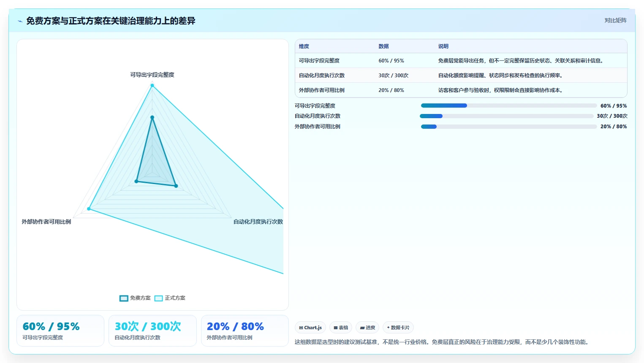Click the 外部协作者可用比例 progress bar
This screenshot has height=363, width=644.
509,127
